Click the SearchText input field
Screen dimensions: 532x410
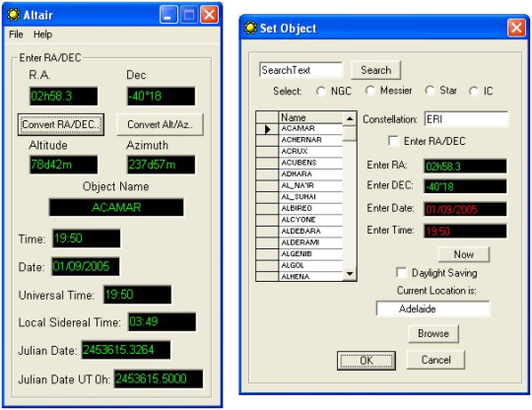tap(300, 70)
